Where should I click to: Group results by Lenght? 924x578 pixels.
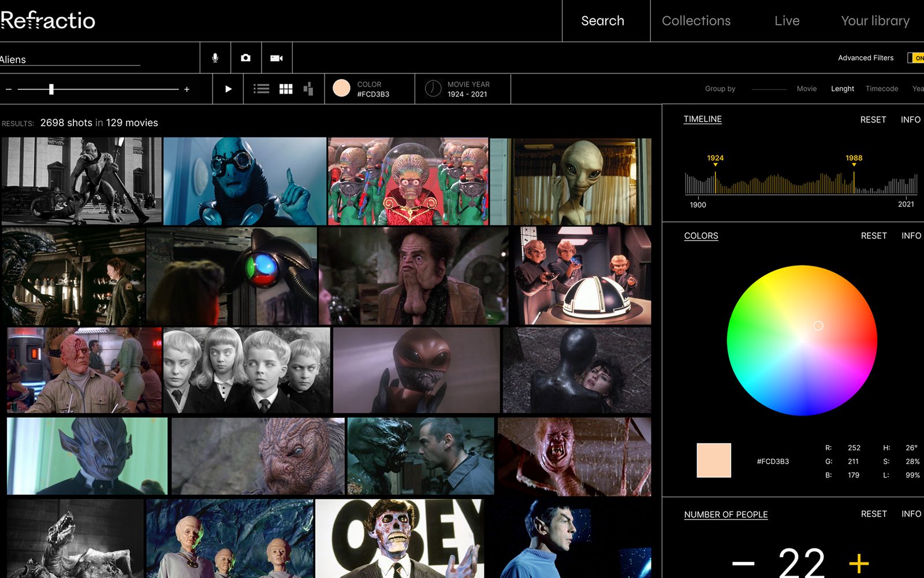843,89
